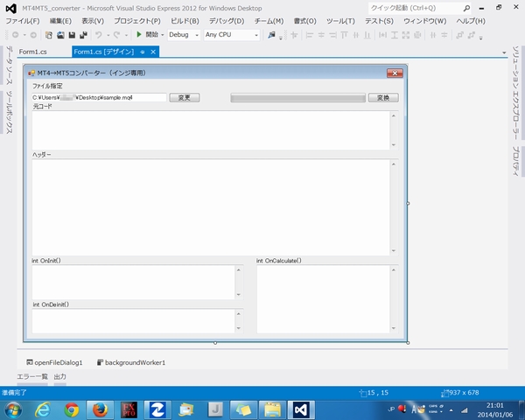Click the file path text field
The width and height of the screenshot is (525, 420).
pos(99,97)
